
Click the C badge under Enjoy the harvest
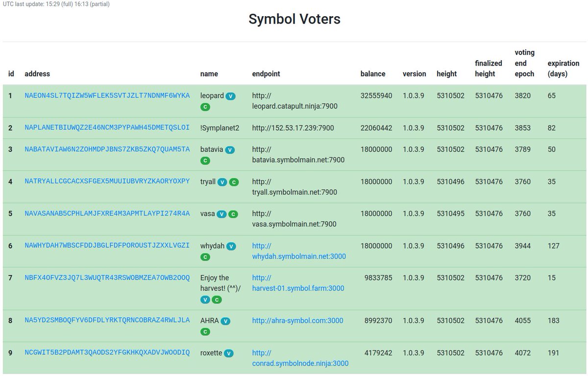tap(217, 300)
